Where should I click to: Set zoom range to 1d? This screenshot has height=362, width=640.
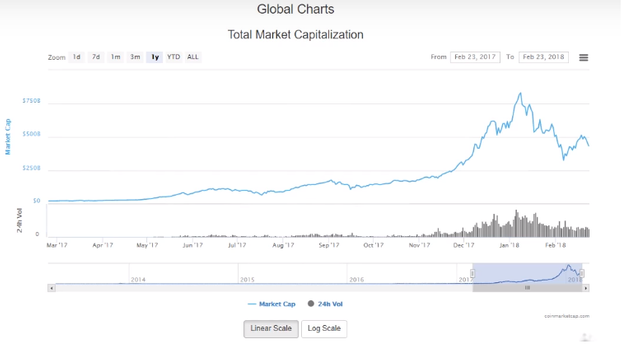tap(77, 57)
